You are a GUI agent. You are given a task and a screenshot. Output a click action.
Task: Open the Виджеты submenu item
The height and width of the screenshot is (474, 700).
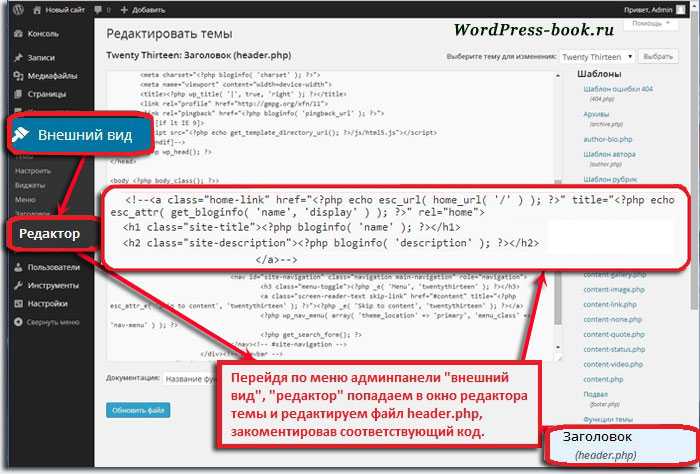(30, 185)
